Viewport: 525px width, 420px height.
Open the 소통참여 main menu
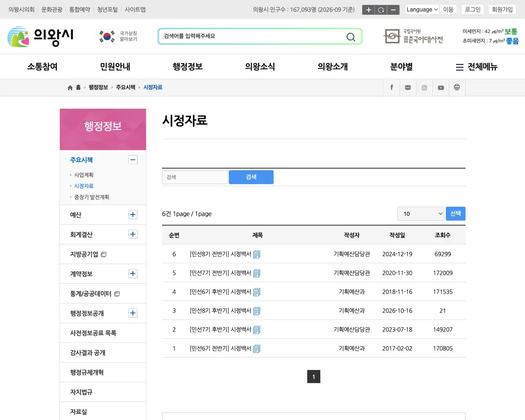click(42, 66)
